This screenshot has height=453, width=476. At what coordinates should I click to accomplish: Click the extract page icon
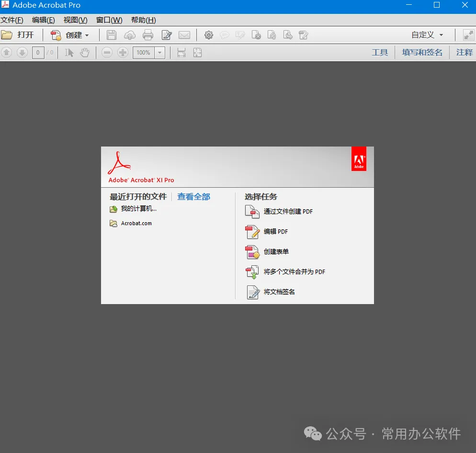point(288,35)
